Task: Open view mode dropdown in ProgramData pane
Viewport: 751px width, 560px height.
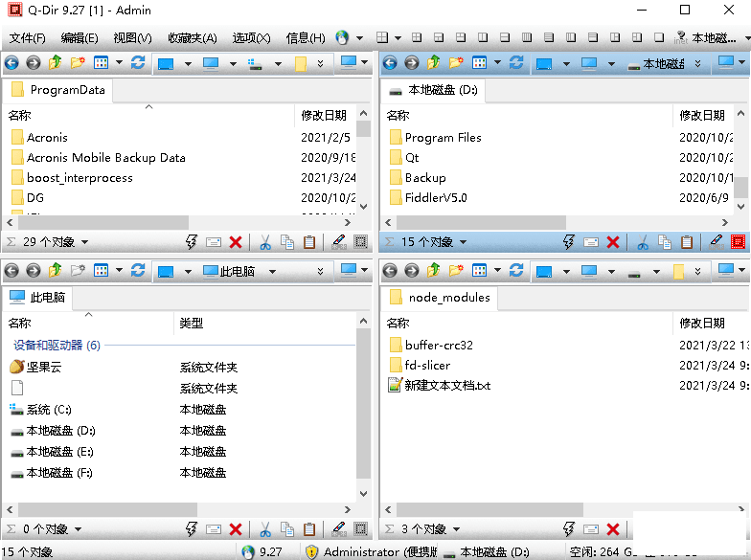Action: [x=119, y=62]
